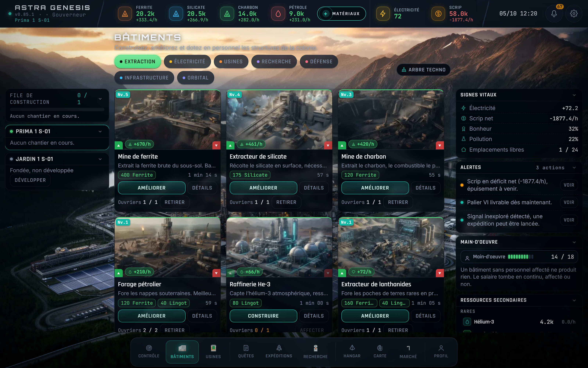Collapse the File de construction panel
The width and height of the screenshot is (588, 368).
tap(100, 99)
